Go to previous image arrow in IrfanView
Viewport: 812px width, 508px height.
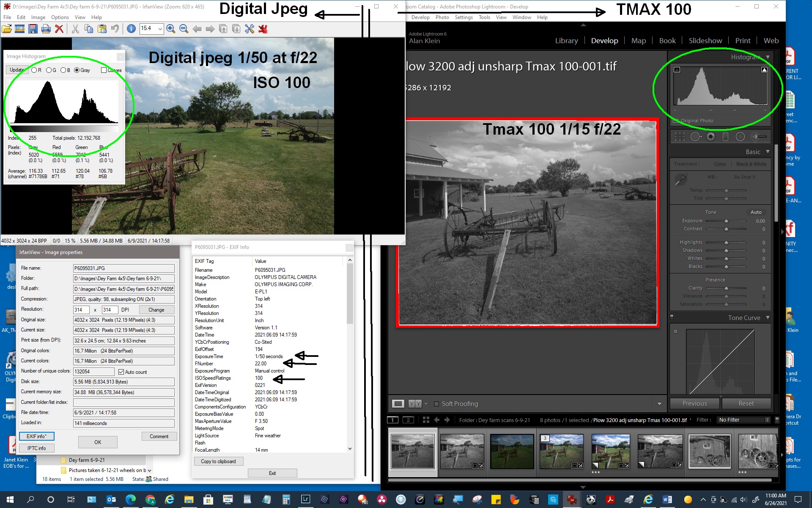coord(197,29)
